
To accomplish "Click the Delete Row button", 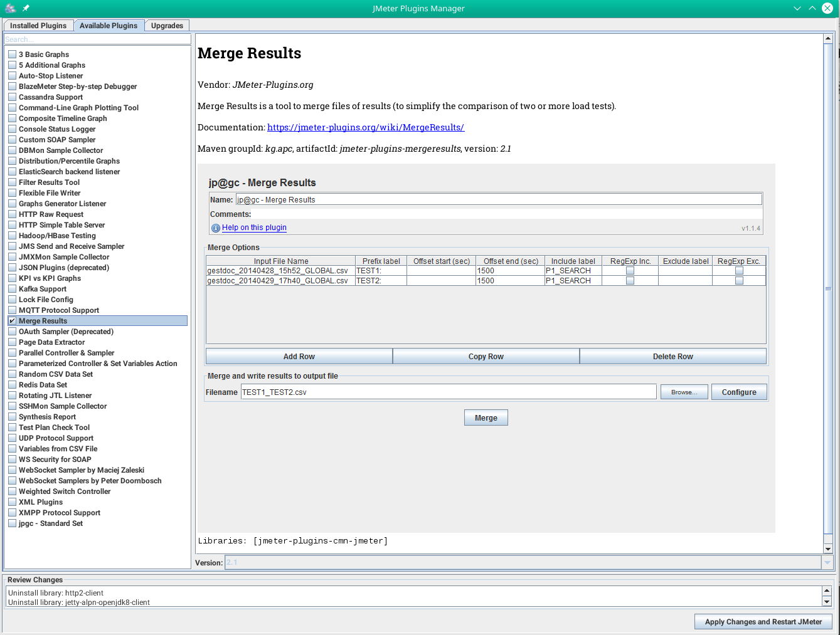I will click(x=673, y=357).
